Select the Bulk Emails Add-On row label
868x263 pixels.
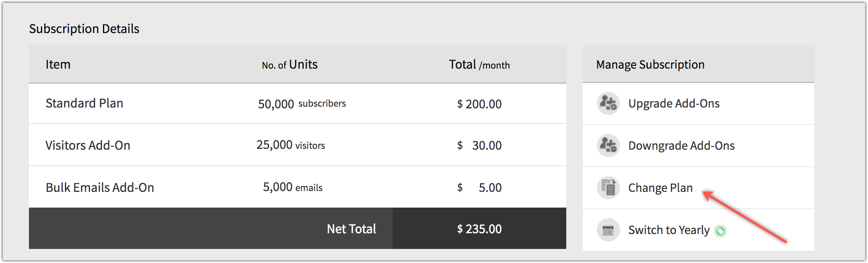coord(100,188)
